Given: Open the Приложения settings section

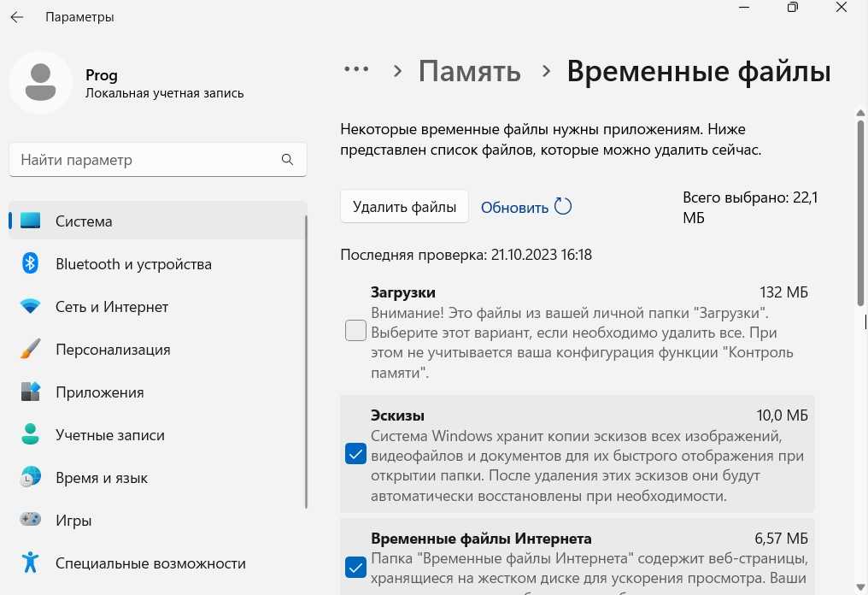Looking at the screenshot, I should (99, 392).
